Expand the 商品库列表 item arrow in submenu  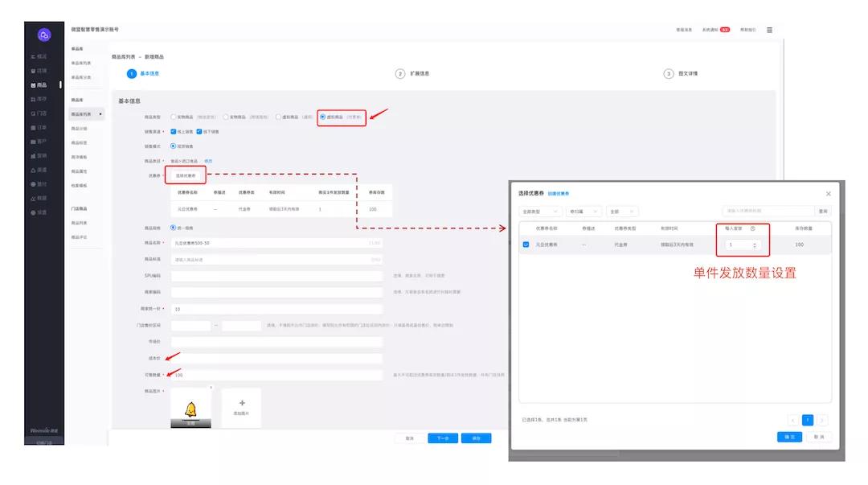tap(100, 114)
